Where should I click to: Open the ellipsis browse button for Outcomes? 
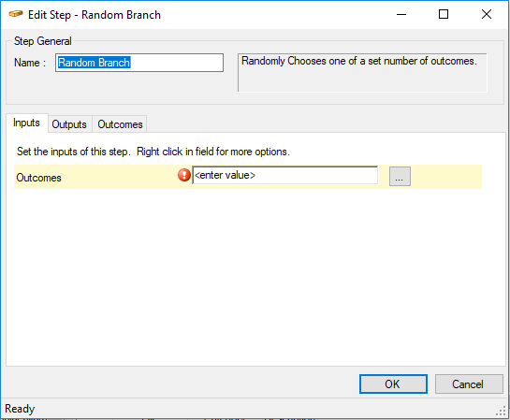coord(400,177)
